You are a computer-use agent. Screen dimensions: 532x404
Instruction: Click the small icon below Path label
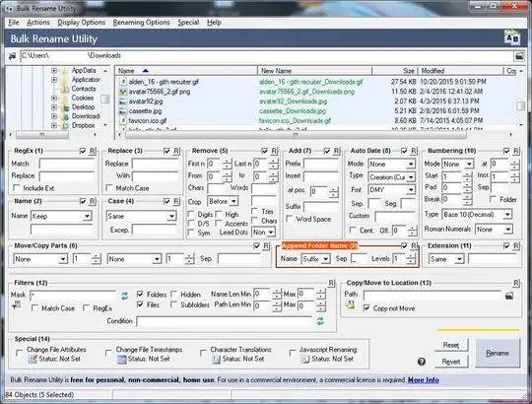(x=350, y=304)
